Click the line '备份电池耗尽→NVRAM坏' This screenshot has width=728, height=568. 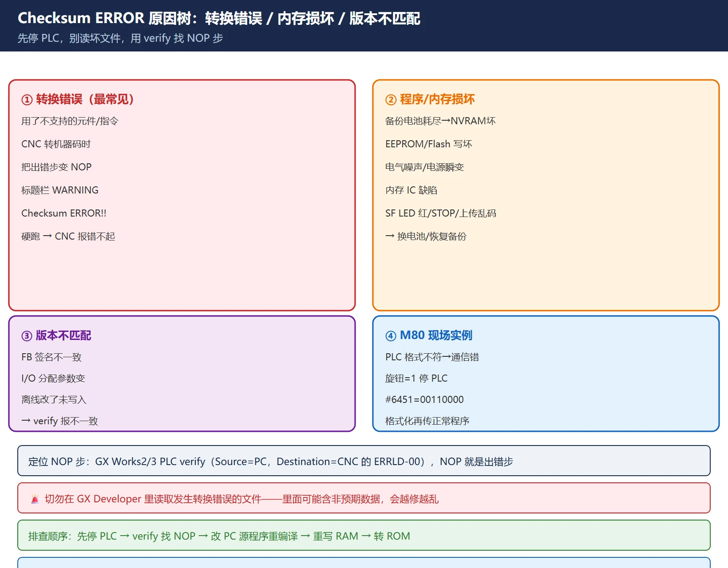coord(440,121)
